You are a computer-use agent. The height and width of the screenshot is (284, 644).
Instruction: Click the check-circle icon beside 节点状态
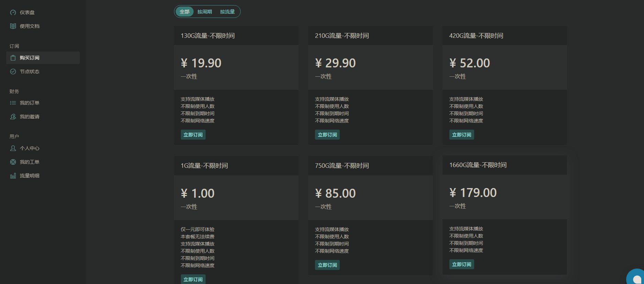13,72
